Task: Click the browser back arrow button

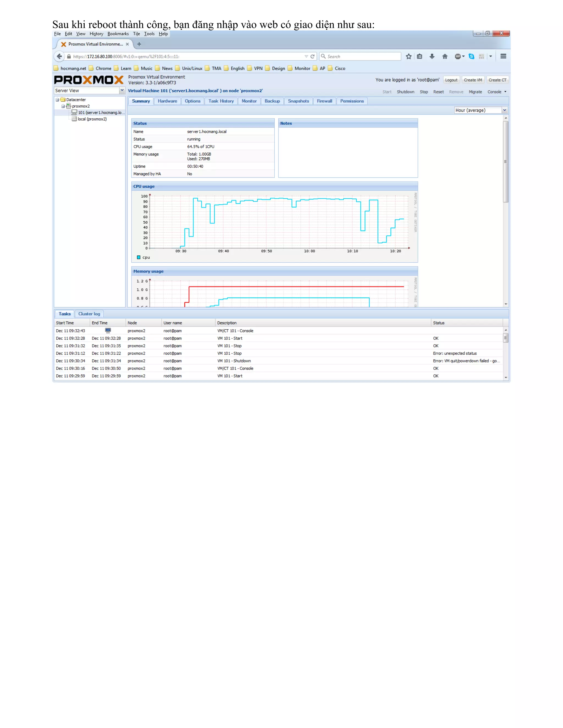Action: click(x=59, y=56)
